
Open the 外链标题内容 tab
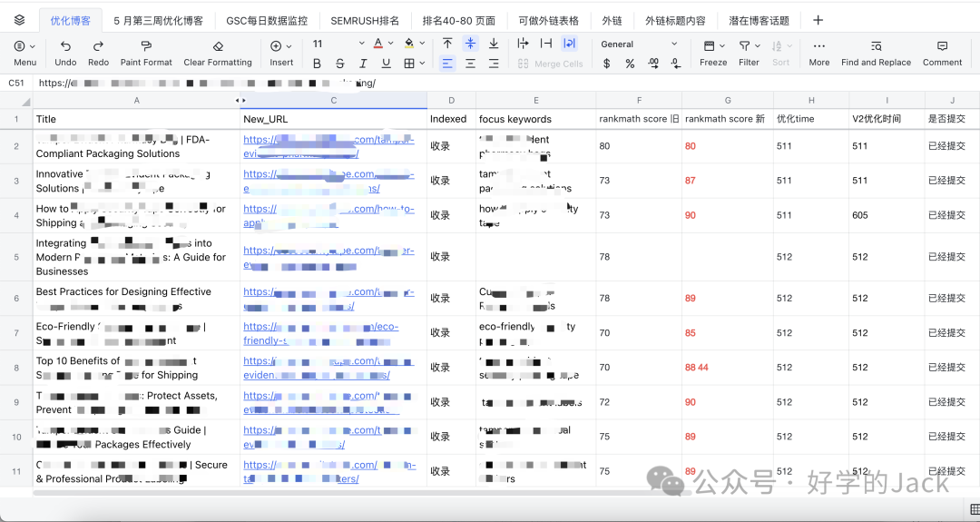pyautogui.click(x=675, y=21)
